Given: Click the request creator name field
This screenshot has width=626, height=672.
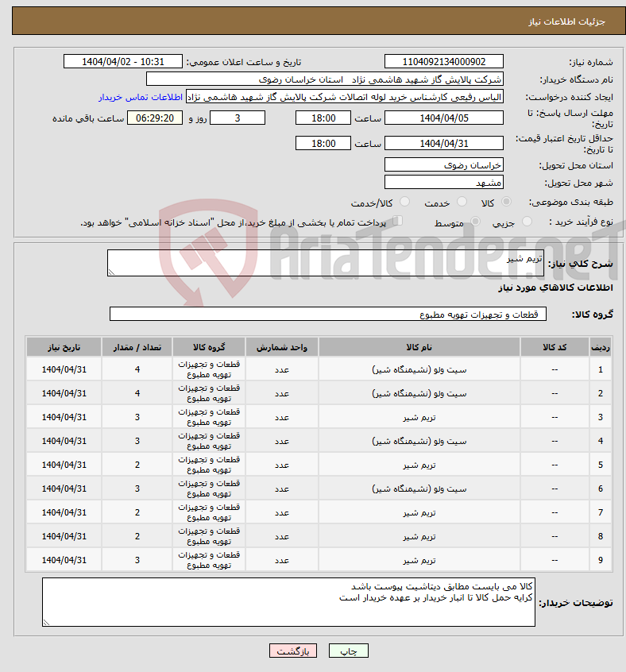Looking at the screenshot, I should [x=345, y=97].
